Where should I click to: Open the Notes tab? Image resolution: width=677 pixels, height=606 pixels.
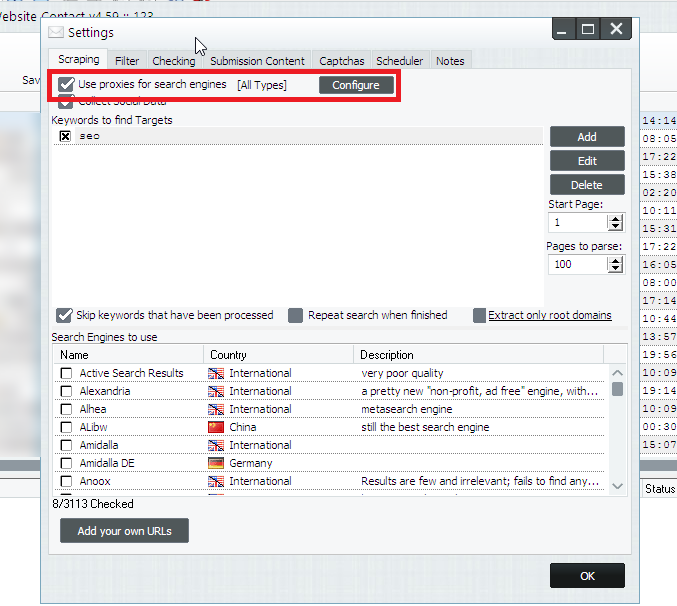(450, 61)
